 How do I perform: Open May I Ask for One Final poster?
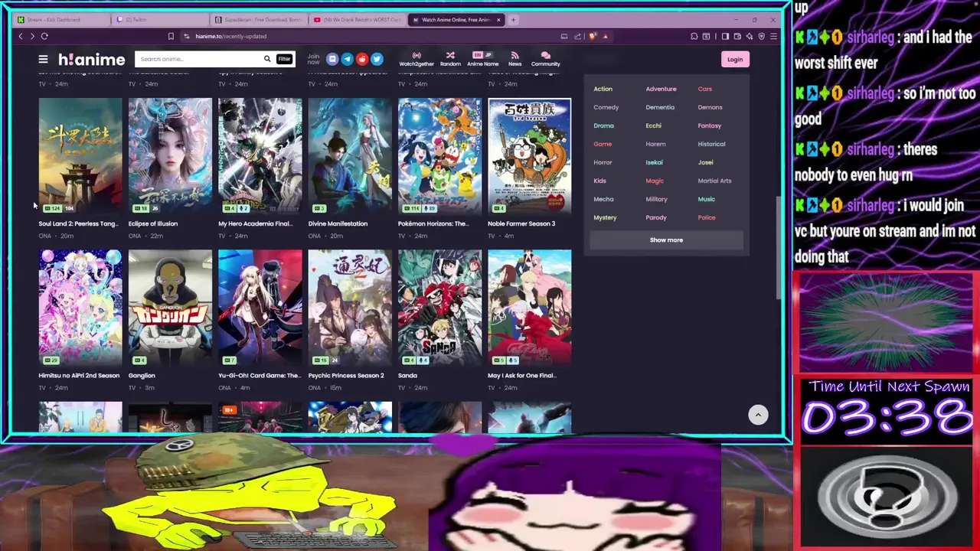coord(529,308)
